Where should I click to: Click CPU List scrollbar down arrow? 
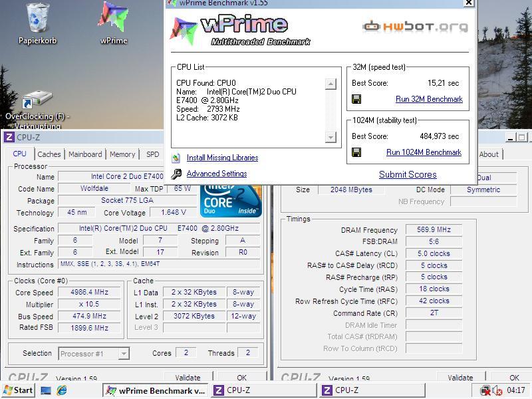coord(331,137)
